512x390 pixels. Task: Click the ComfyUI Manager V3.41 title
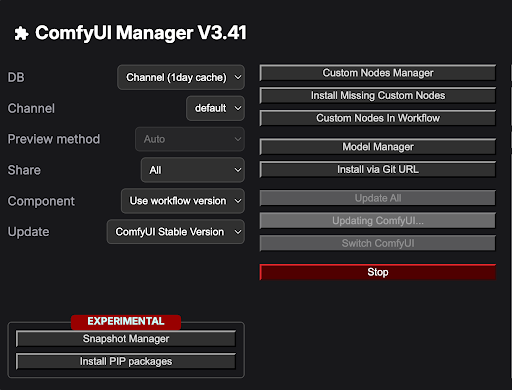[141, 33]
